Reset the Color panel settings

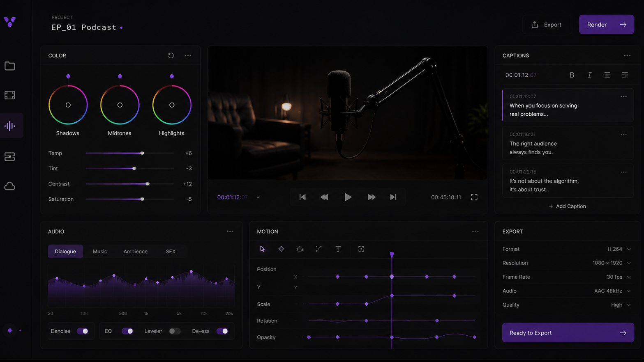click(x=171, y=55)
